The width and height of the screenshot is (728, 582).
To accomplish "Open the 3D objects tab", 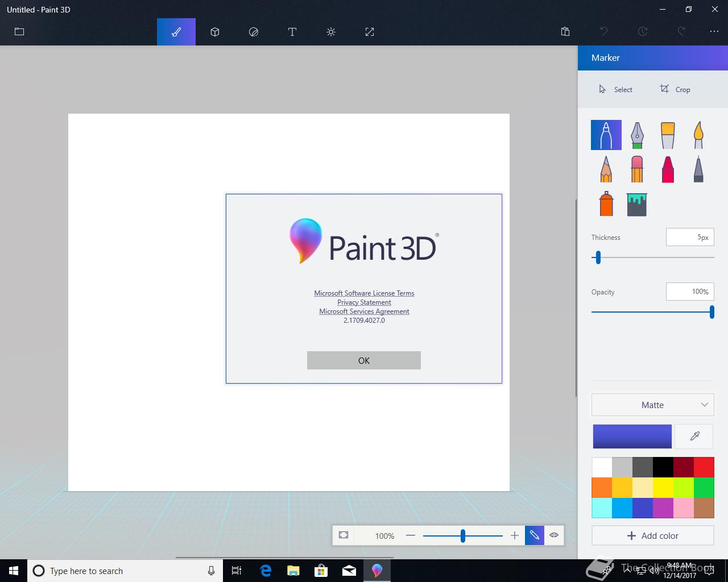I will (x=215, y=32).
